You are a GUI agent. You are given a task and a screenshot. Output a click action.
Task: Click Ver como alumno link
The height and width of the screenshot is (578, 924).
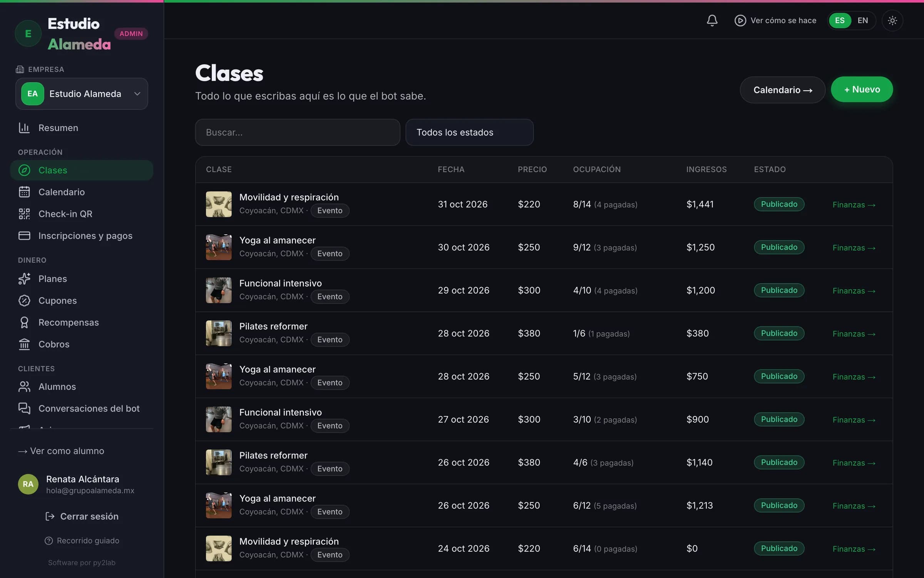(61, 451)
